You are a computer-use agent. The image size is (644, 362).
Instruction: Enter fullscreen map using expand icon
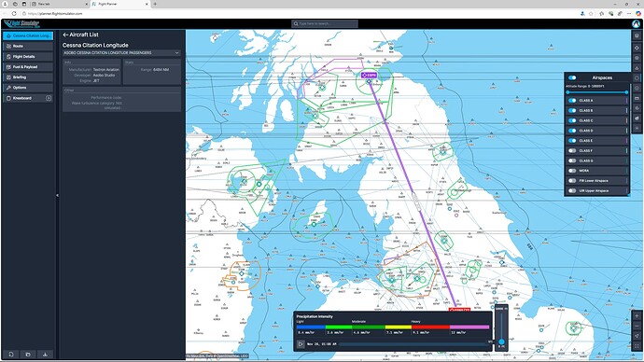pos(637,345)
